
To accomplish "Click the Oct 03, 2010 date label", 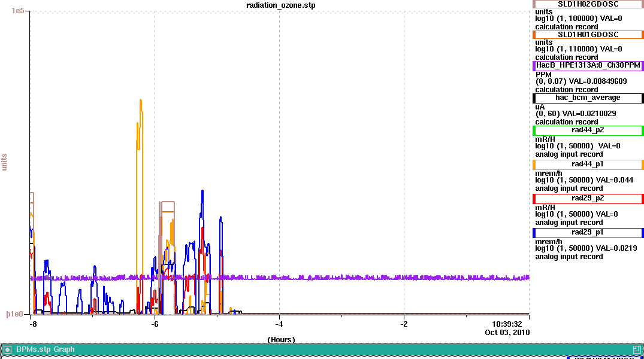I will 507,332.
